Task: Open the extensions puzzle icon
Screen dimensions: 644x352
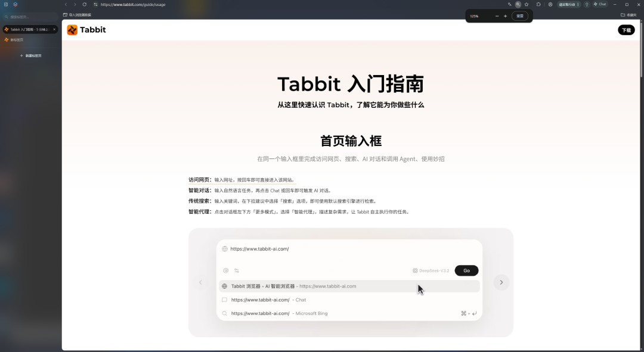Action: point(538,4)
